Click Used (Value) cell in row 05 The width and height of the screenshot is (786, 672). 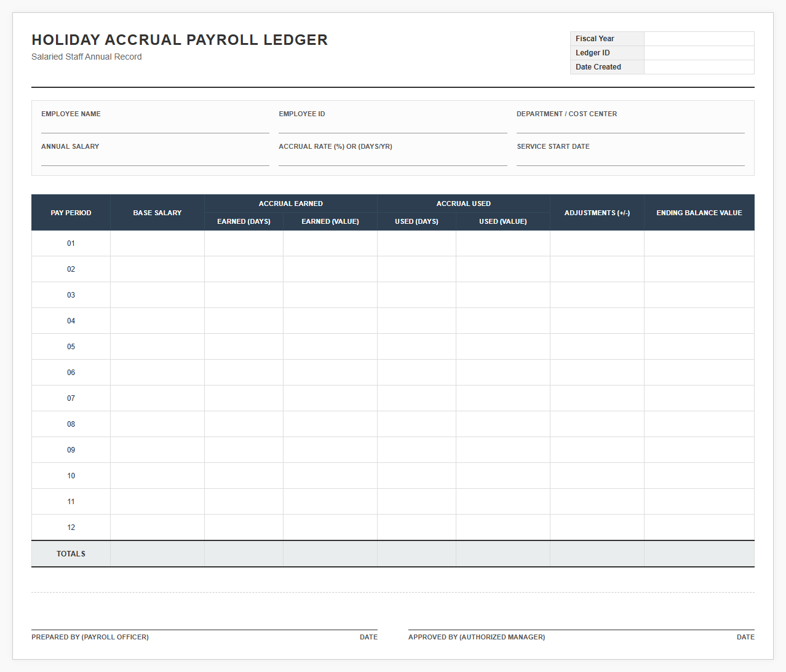(503, 347)
